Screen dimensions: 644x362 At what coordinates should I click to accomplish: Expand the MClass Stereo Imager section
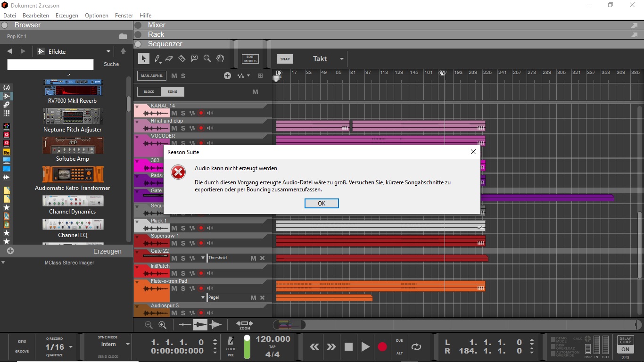coord(3,263)
